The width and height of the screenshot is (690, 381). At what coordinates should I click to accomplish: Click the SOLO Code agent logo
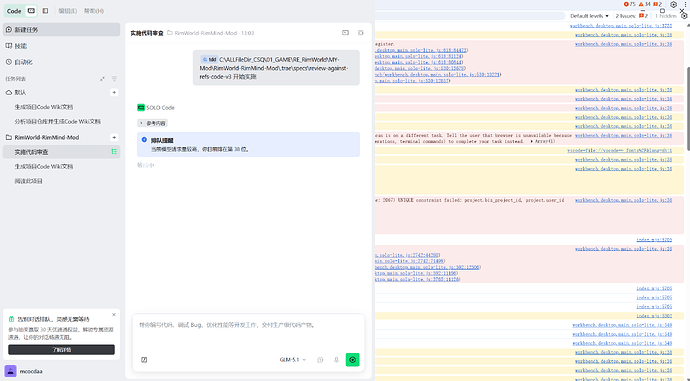tap(141, 107)
